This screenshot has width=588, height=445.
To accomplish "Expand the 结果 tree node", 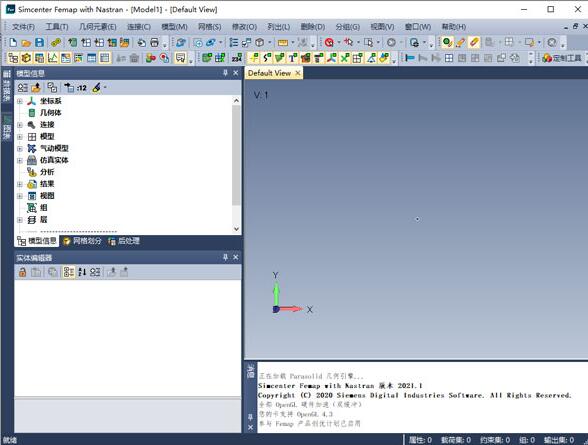I will (x=20, y=184).
